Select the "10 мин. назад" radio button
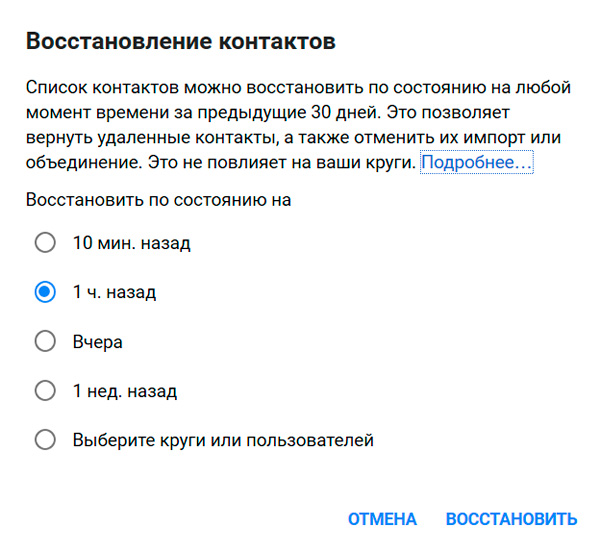The height and width of the screenshot is (552, 600). click(x=45, y=243)
